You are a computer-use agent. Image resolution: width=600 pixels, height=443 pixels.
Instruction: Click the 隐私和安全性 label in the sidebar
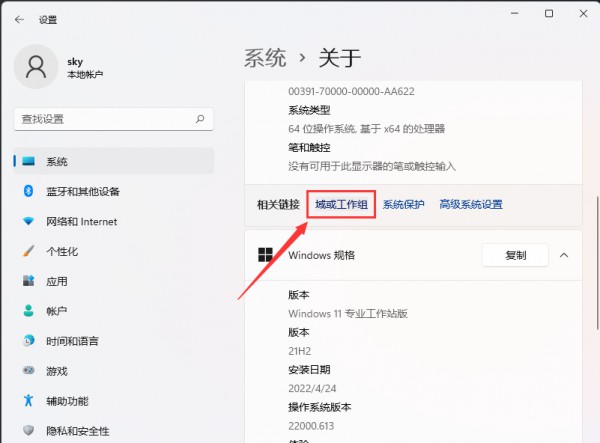(x=78, y=431)
